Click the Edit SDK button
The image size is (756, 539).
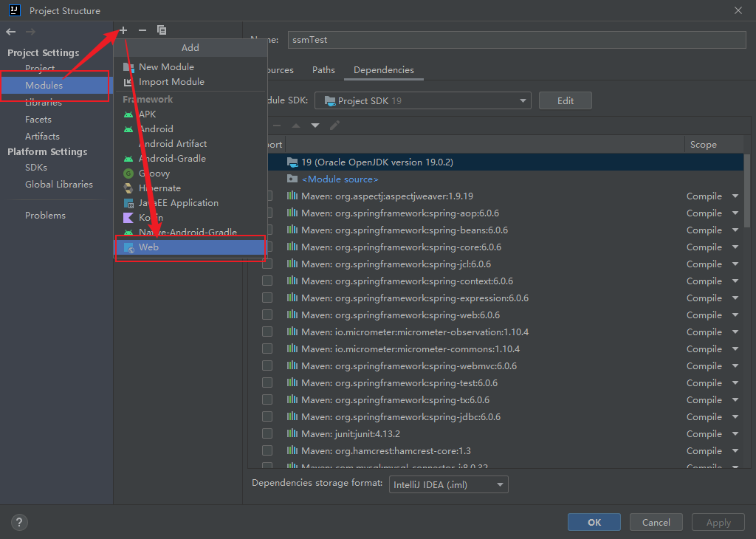(565, 100)
